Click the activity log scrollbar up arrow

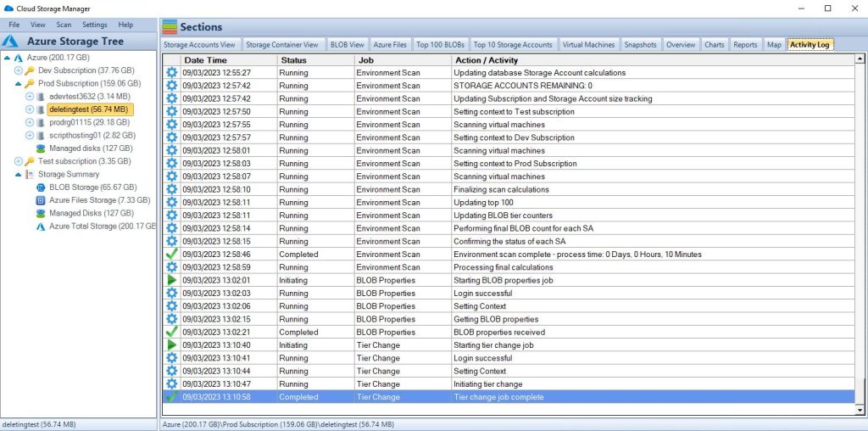[860, 59]
